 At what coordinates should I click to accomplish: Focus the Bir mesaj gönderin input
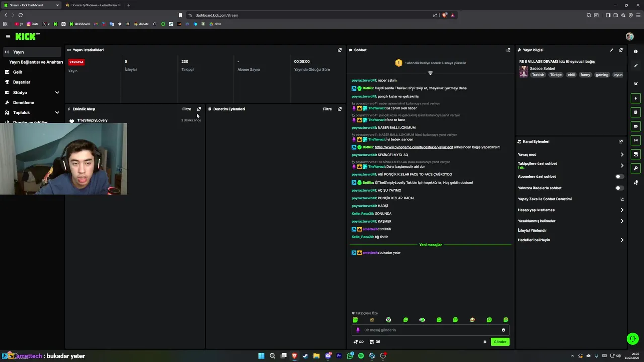[x=430, y=330]
